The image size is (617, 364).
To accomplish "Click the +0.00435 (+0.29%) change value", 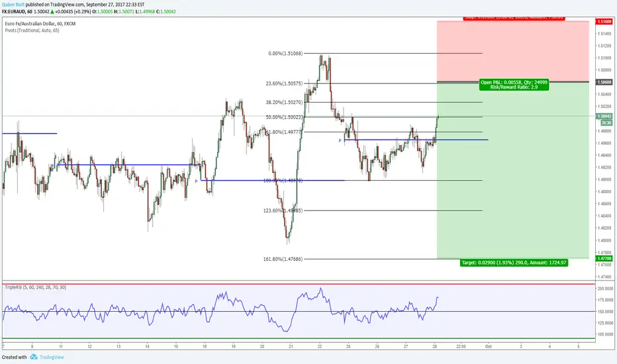I will [73, 12].
